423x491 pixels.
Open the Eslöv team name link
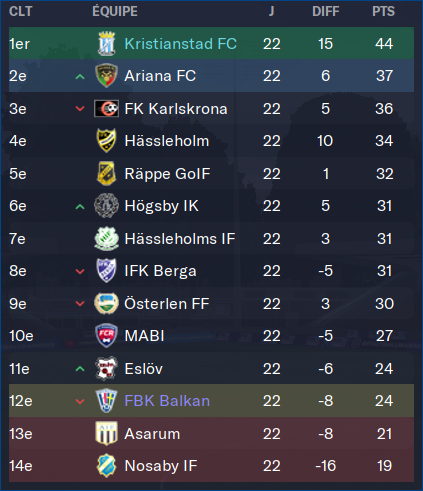click(x=143, y=369)
